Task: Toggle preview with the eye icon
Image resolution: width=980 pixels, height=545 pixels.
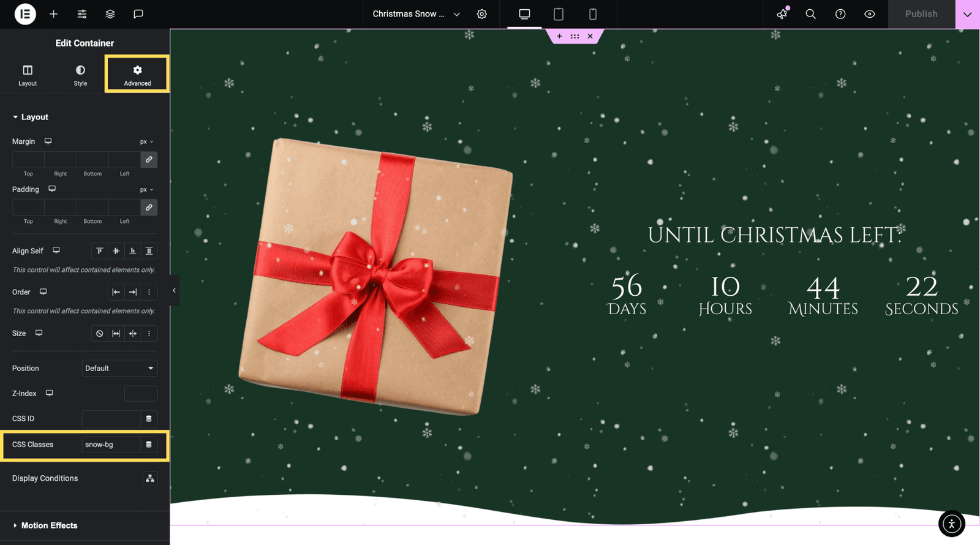Action: [x=870, y=14]
